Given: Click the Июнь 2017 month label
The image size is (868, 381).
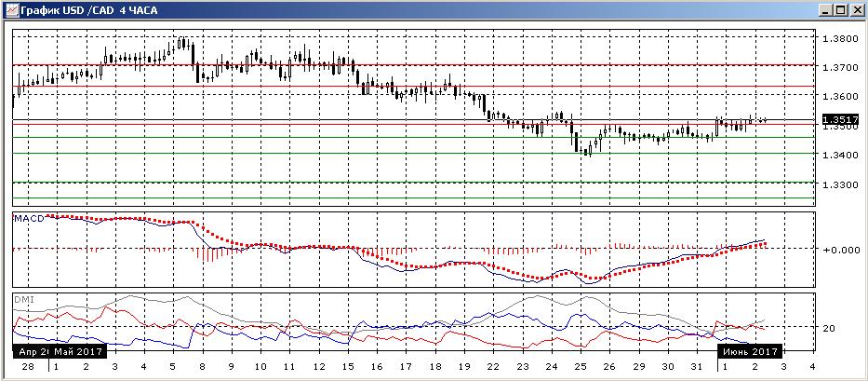Looking at the screenshot, I should pyautogui.click(x=749, y=351).
